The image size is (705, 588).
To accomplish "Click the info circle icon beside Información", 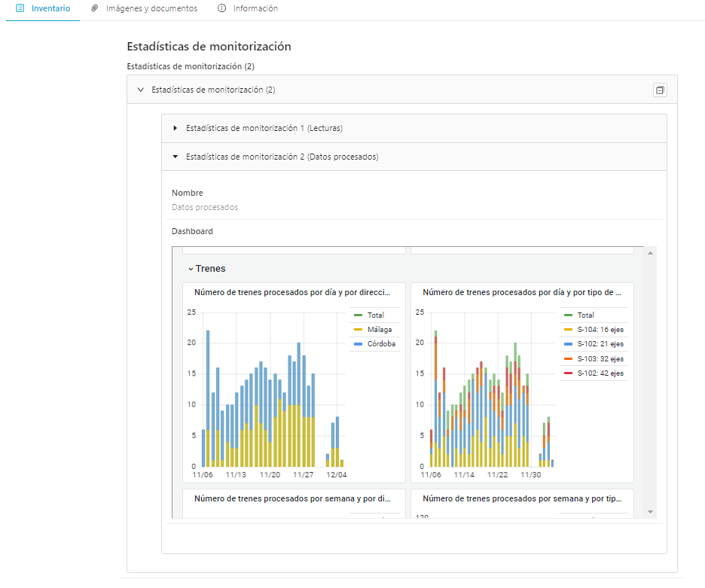I will [x=221, y=8].
